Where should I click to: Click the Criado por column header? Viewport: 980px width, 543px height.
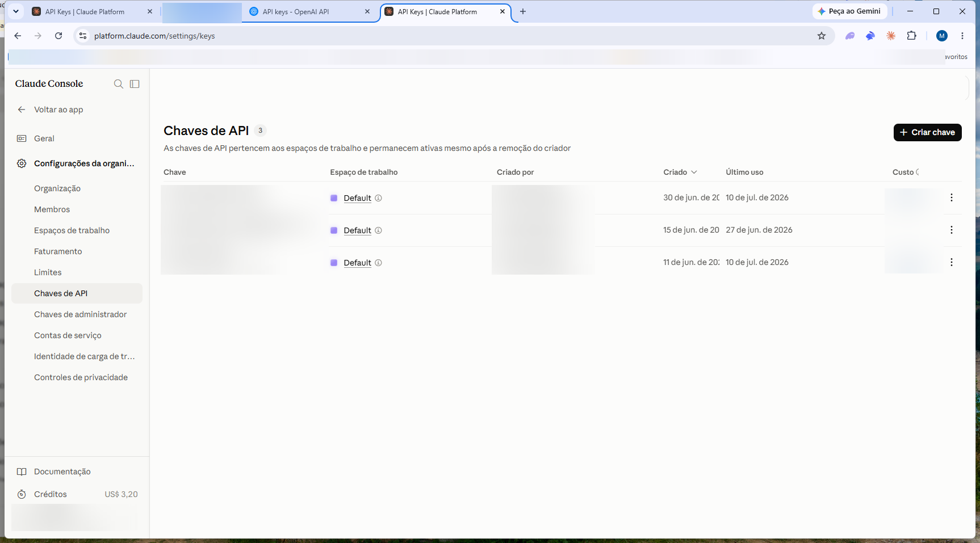[x=515, y=172]
